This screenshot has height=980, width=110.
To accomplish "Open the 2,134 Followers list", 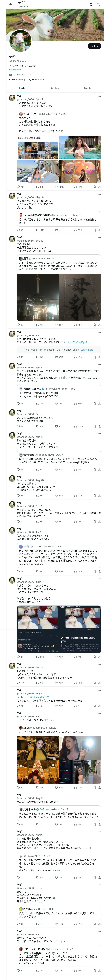I will coord(37,80).
